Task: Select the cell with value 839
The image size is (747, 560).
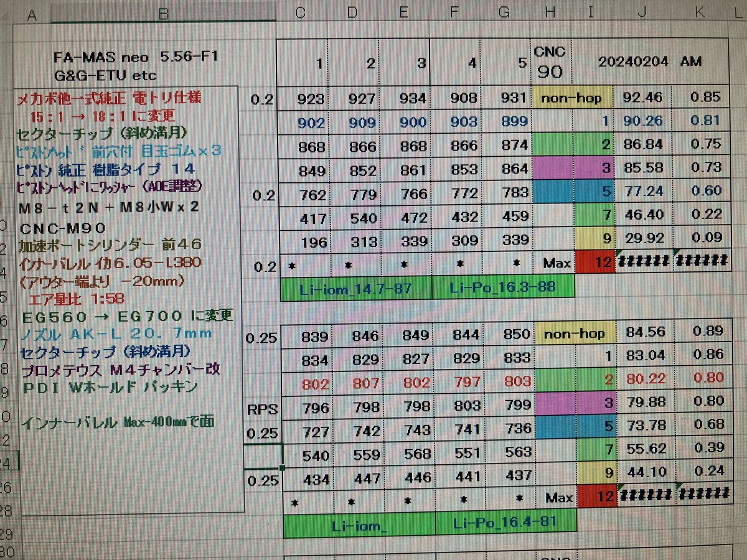Action: point(306,337)
